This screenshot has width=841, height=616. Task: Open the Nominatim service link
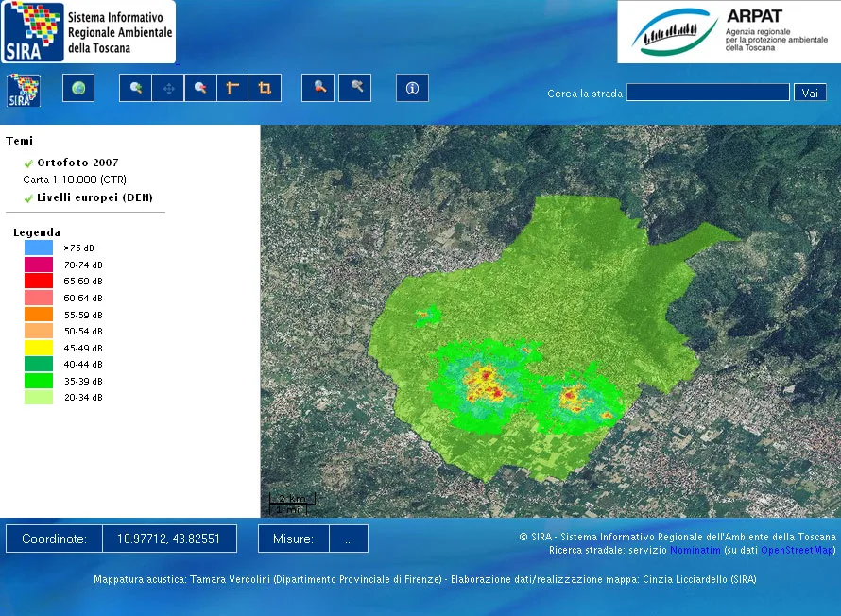(x=696, y=550)
